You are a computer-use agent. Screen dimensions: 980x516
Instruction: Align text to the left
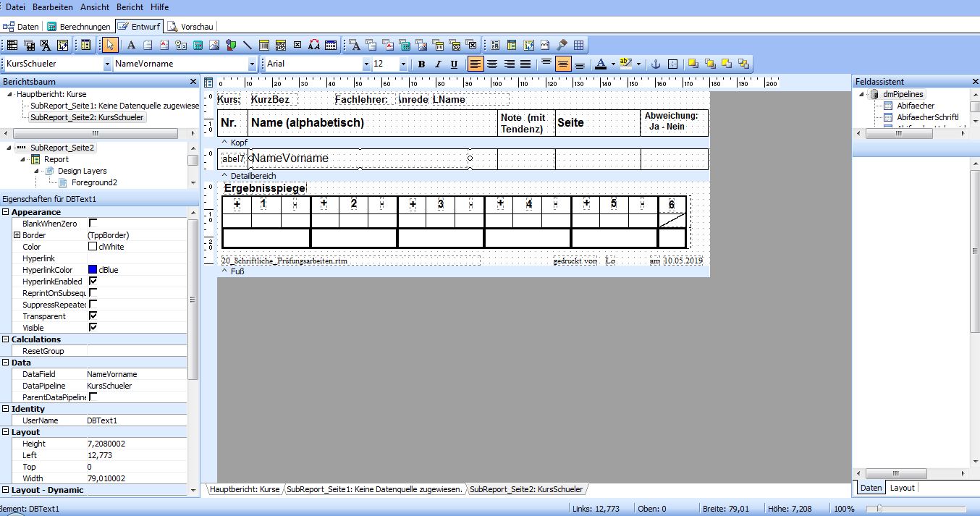[475, 64]
